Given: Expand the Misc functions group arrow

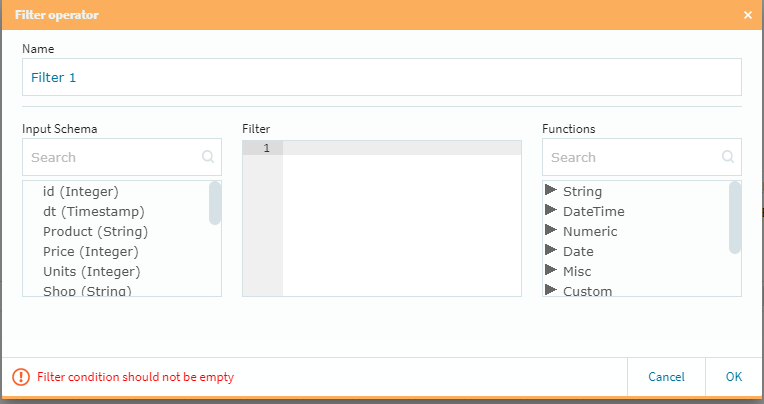Looking at the screenshot, I should point(551,269).
